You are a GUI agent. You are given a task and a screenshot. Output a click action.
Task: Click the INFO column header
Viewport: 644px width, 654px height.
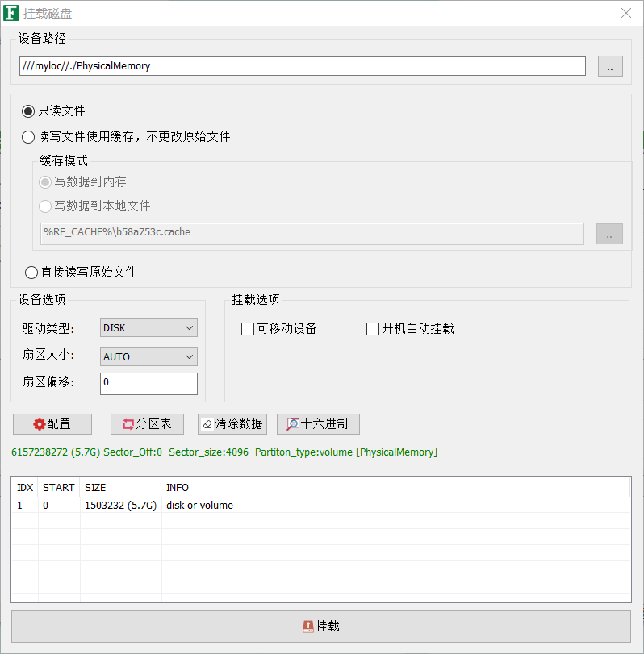click(x=178, y=488)
